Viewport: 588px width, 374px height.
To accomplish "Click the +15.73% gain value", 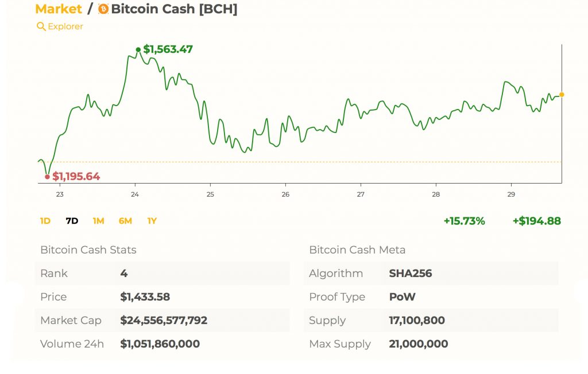I will coord(465,221).
